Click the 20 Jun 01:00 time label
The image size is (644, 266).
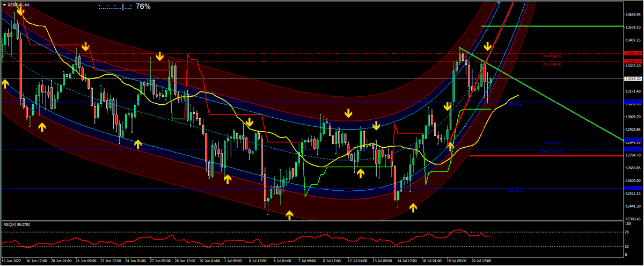coord(63,261)
